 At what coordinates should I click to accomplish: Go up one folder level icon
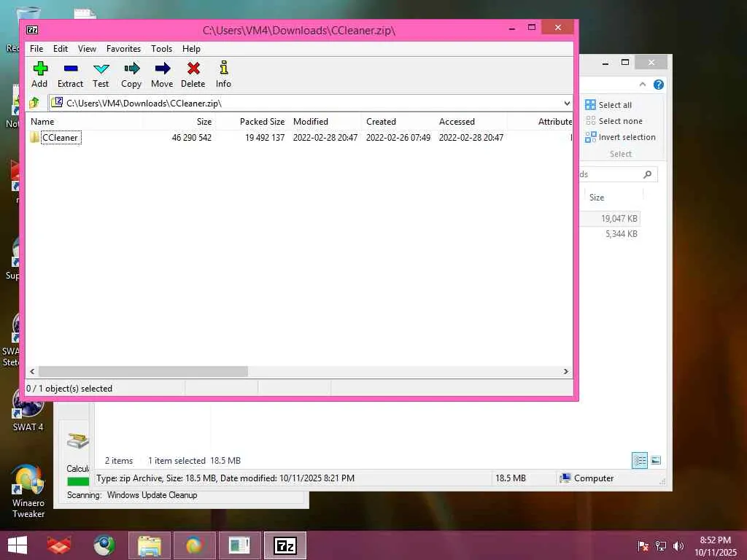(34, 102)
